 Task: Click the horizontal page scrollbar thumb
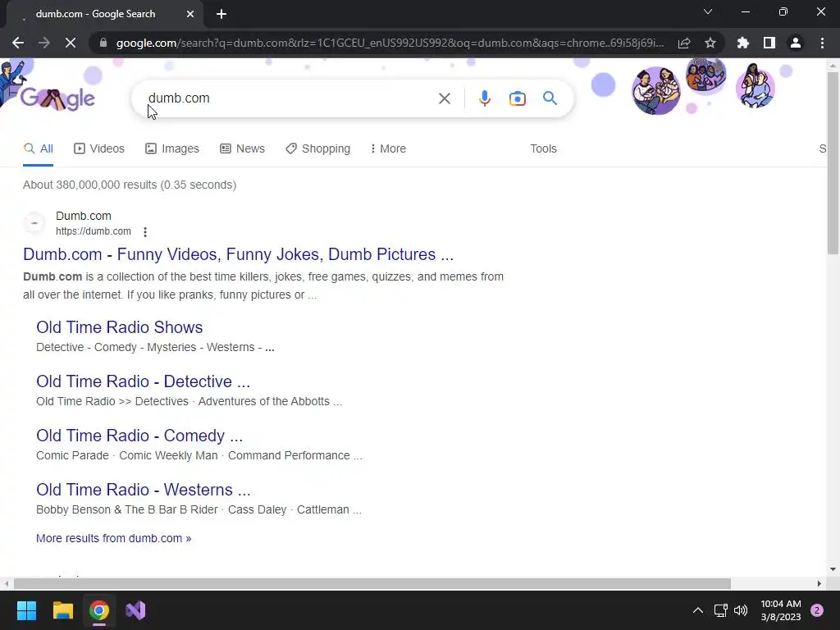pyautogui.click(x=372, y=583)
